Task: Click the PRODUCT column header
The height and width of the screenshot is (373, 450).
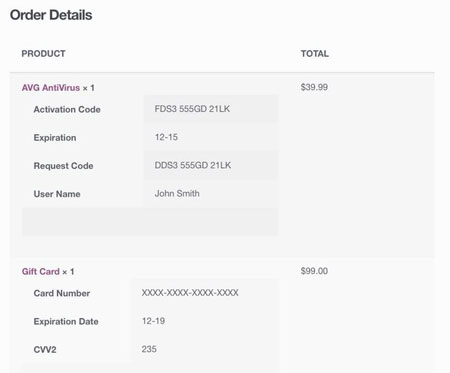Action: pyautogui.click(x=43, y=54)
